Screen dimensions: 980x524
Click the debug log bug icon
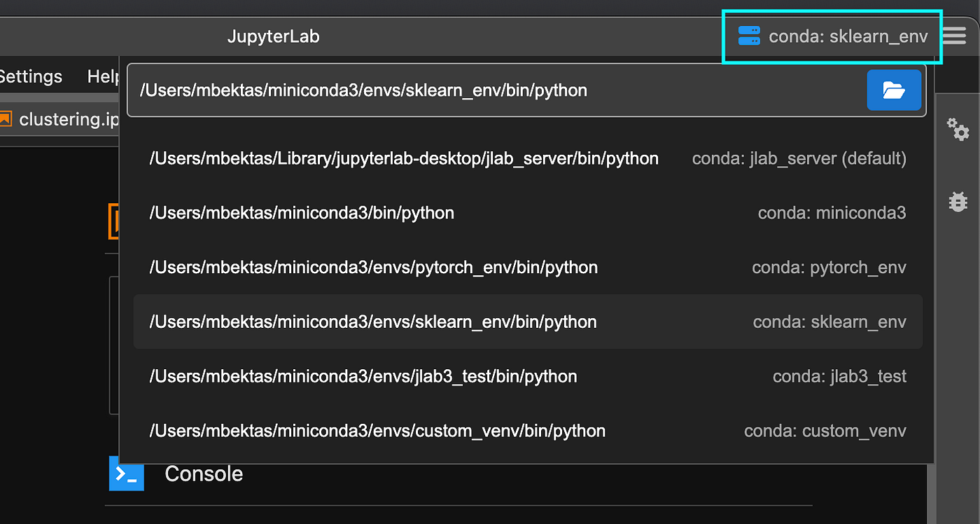click(x=958, y=202)
